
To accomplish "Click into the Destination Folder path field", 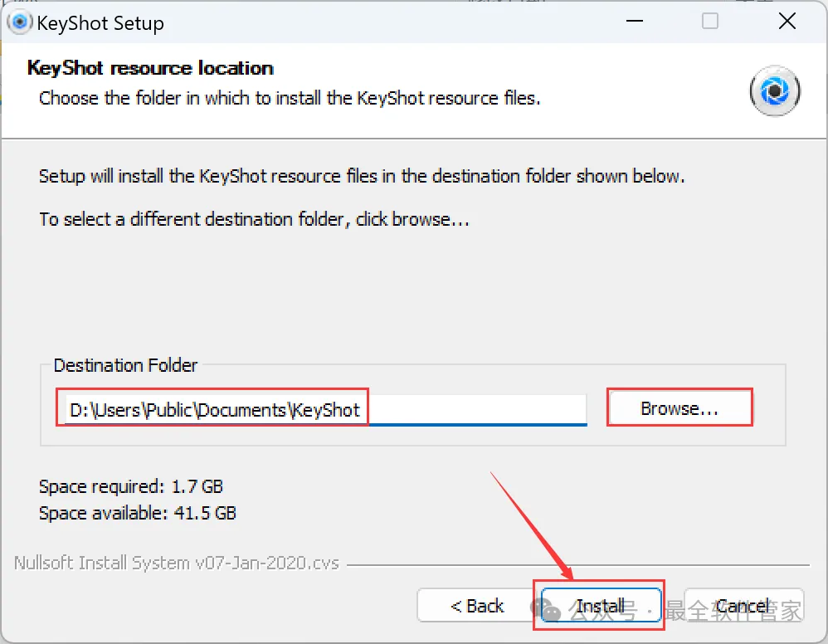I will (x=216, y=410).
